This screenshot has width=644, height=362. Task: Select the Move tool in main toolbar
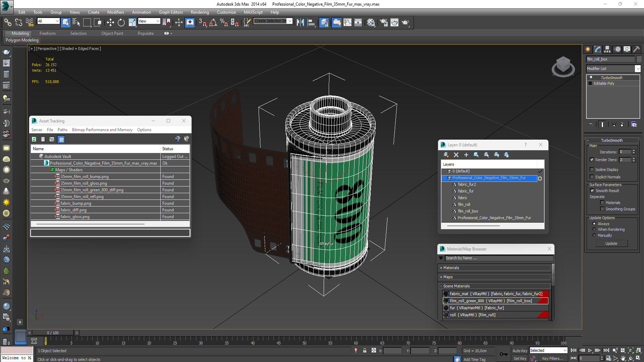point(110,22)
